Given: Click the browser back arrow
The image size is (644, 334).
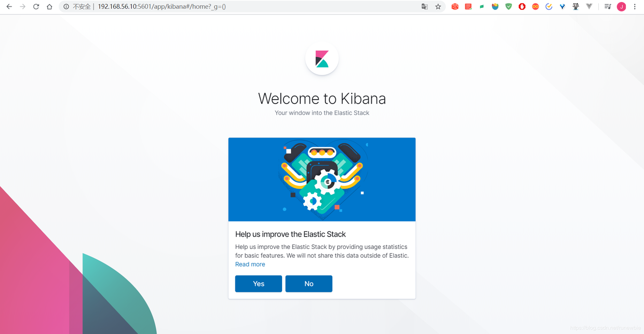Looking at the screenshot, I should (9, 7).
